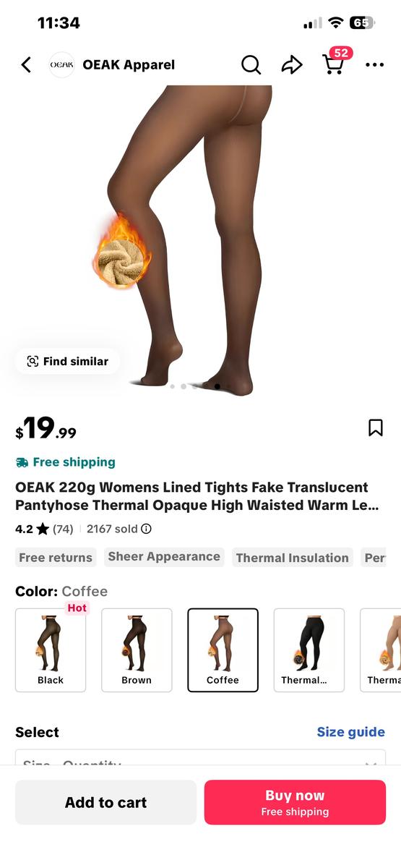Choose the Brown color option
The image size is (401, 868).
(137, 650)
